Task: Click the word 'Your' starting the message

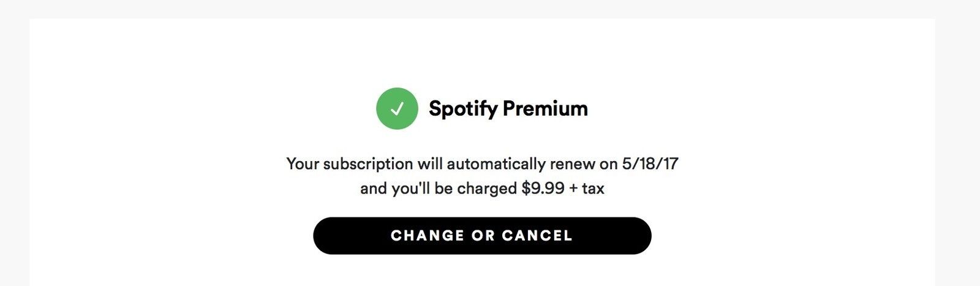Action: (x=303, y=164)
